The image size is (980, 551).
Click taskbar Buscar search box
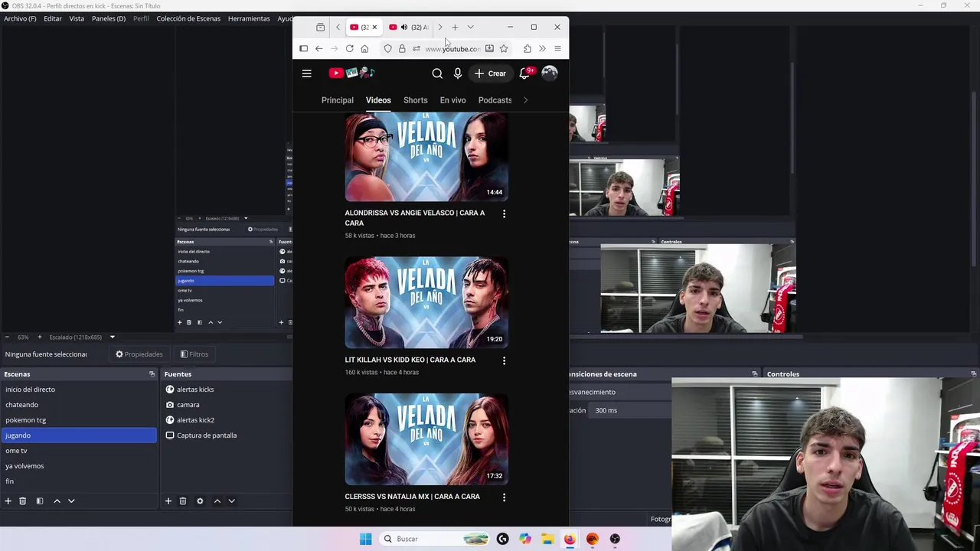[436, 539]
